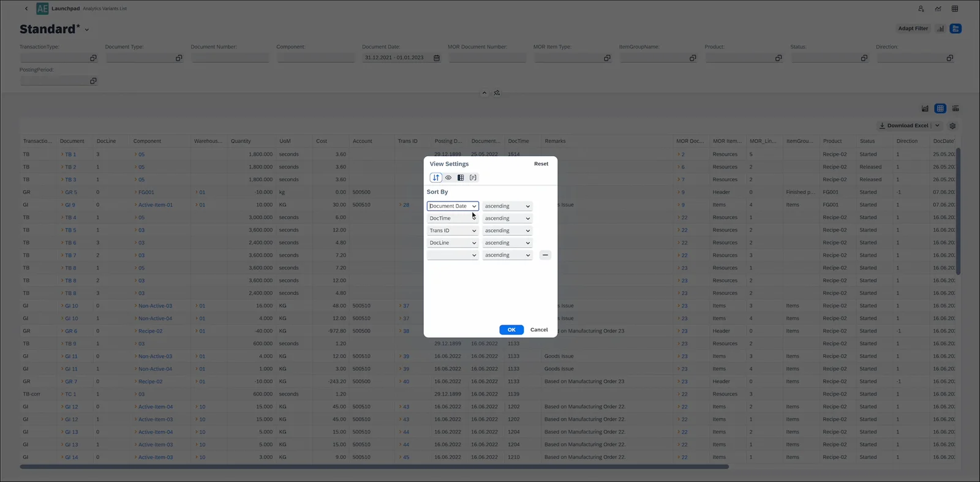Change sort order next to Document Date
The height and width of the screenshot is (482, 980).
[x=507, y=206]
